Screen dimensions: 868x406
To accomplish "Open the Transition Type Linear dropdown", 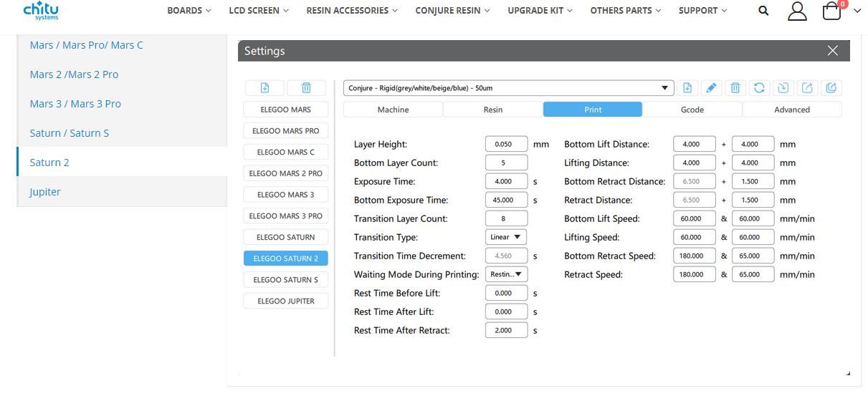I will 507,237.
